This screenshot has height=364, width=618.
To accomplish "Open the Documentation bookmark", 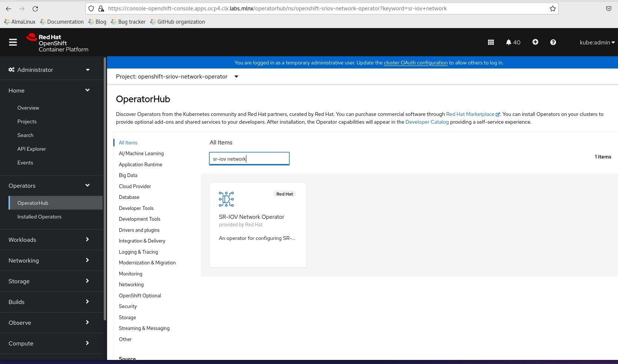I will (62, 22).
